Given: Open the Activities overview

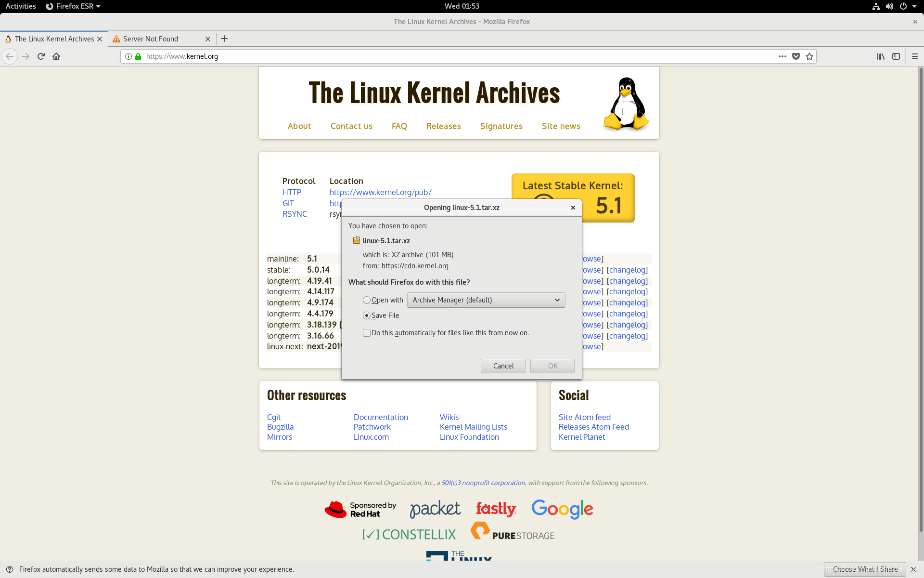Looking at the screenshot, I should point(21,6).
